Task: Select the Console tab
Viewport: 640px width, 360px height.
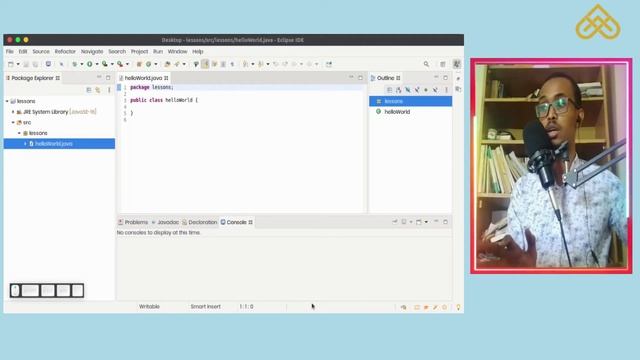Action: pos(236,222)
